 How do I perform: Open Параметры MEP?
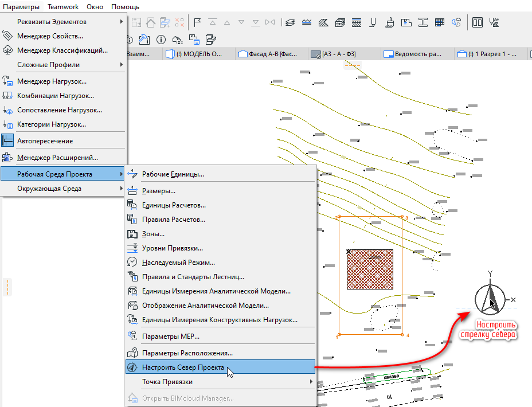tap(221, 336)
